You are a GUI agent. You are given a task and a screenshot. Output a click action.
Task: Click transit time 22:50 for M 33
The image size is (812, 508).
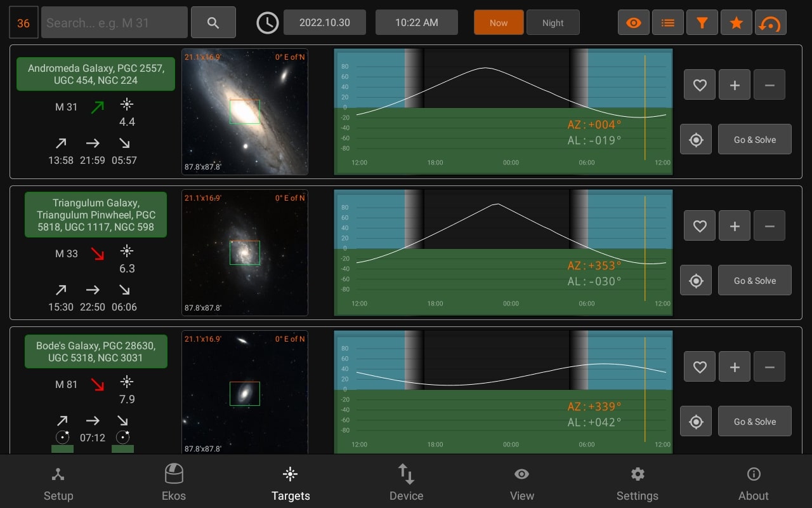[93, 307]
